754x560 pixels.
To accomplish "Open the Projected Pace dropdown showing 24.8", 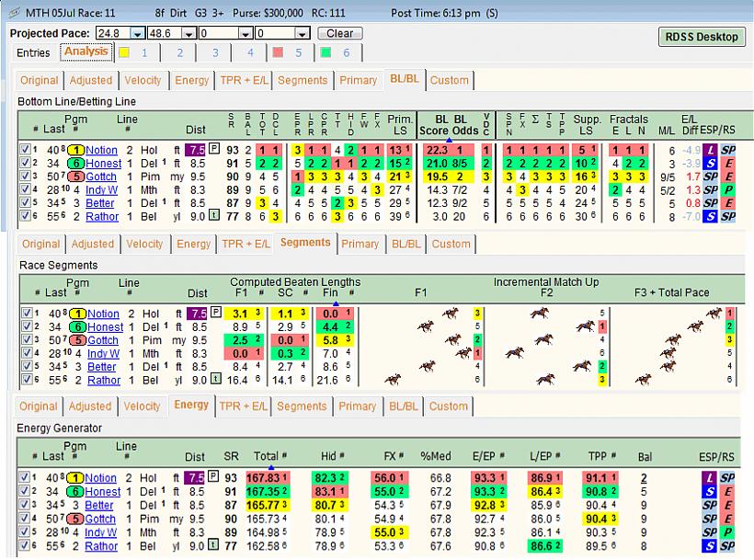I will [x=138, y=33].
